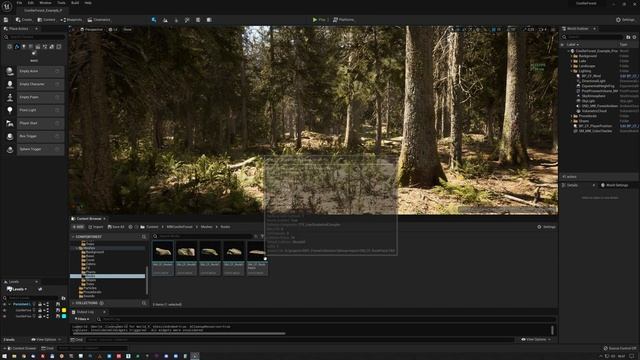
Task: Click yellow color swatch in Levels panel
Action: tap(64, 310)
